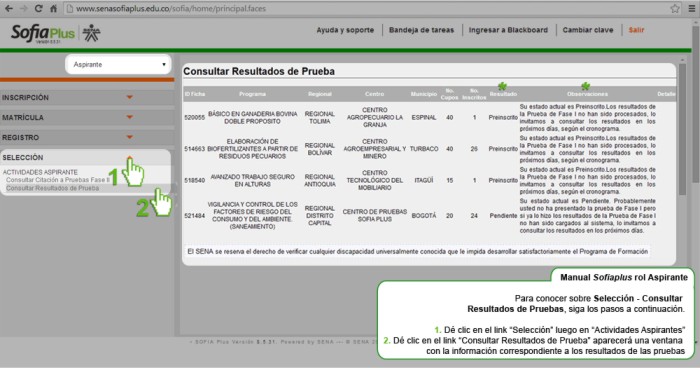The width and height of the screenshot is (700, 368).
Task: Click the green asterisk above Observaciones
Action: click(x=585, y=86)
